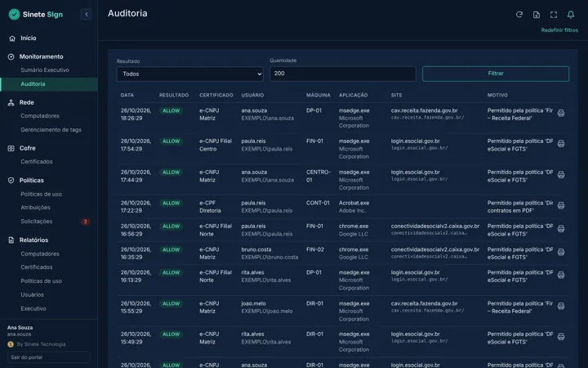Print the 15:55:29 joao.melo audit row
Viewport: 588px width, 368px height.
(561, 306)
